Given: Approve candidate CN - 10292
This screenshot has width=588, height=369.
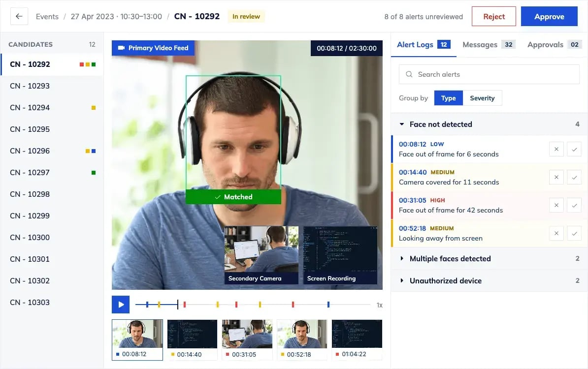Looking at the screenshot, I should tap(549, 17).
